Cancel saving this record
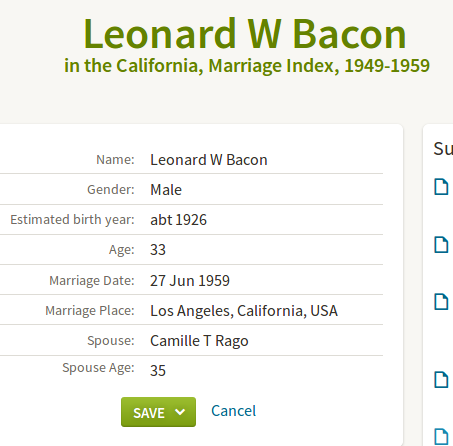This screenshot has height=446, width=453. click(x=233, y=411)
